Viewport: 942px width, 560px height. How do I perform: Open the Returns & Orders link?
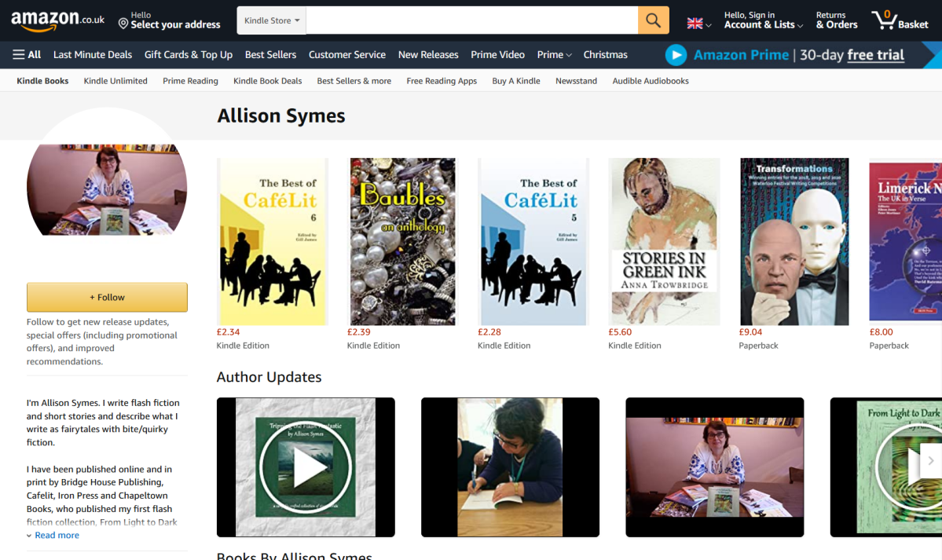point(836,20)
